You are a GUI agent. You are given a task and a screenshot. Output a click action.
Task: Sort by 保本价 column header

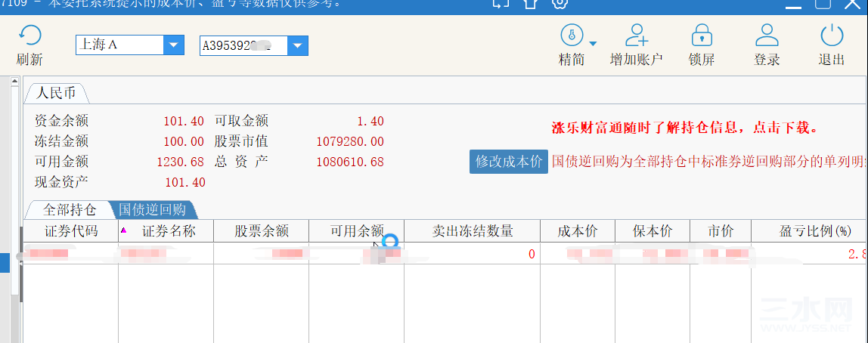click(652, 230)
